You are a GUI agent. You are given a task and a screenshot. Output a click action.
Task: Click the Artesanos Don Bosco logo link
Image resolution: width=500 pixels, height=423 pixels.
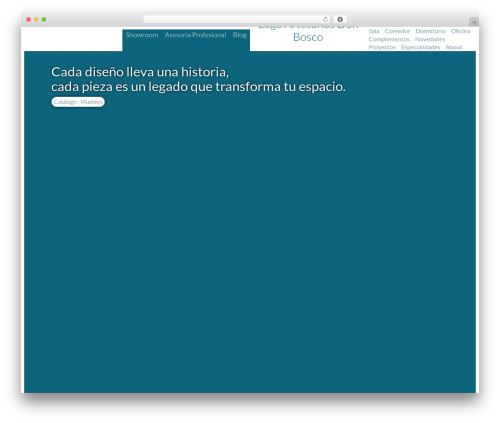coord(308,33)
